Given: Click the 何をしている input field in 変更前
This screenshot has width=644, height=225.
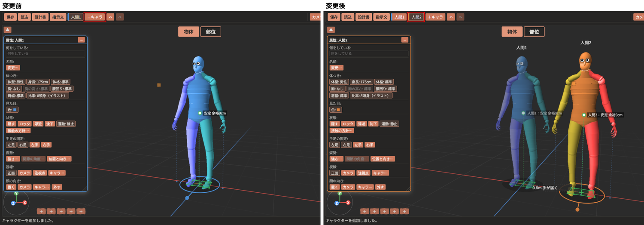Looking at the screenshot, I should [46, 53].
